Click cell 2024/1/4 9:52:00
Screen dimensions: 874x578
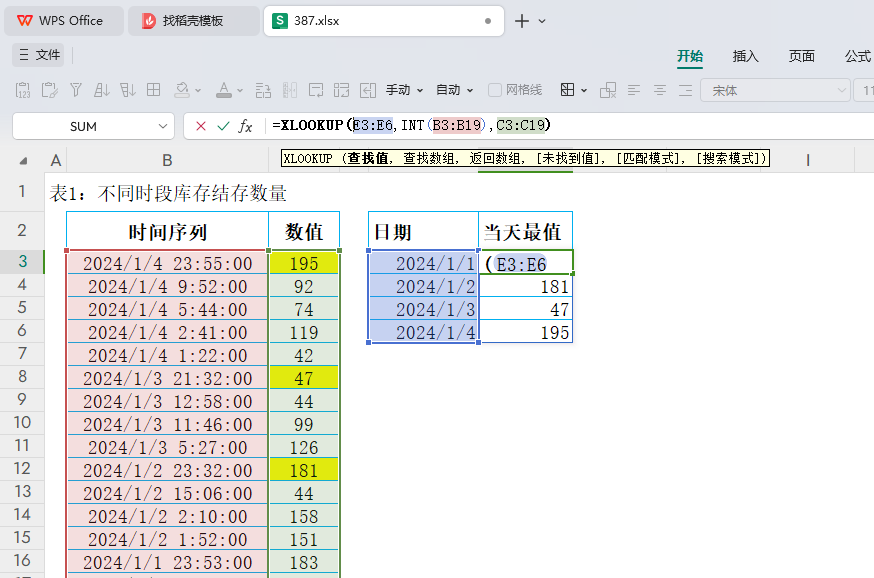167,286
